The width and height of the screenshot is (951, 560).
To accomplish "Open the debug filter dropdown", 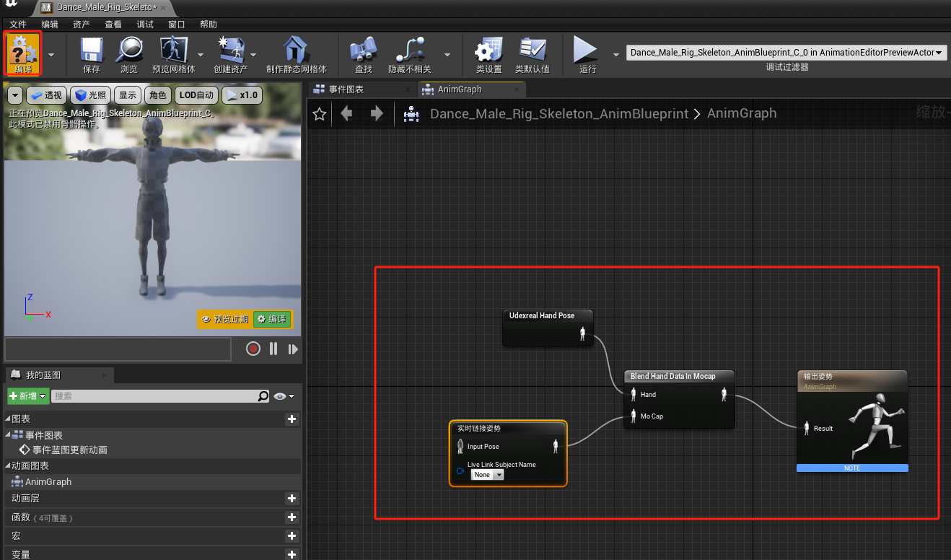I will tap(786, 53).
